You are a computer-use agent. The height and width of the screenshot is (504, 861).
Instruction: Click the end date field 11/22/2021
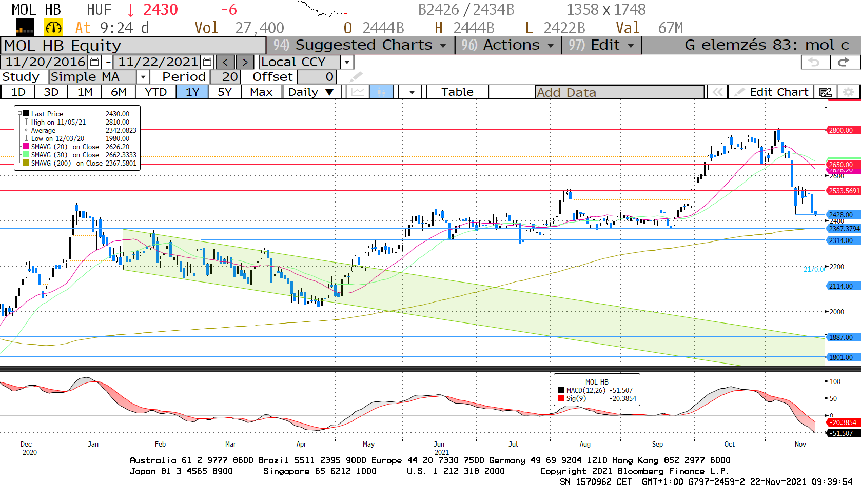[158, 62]
